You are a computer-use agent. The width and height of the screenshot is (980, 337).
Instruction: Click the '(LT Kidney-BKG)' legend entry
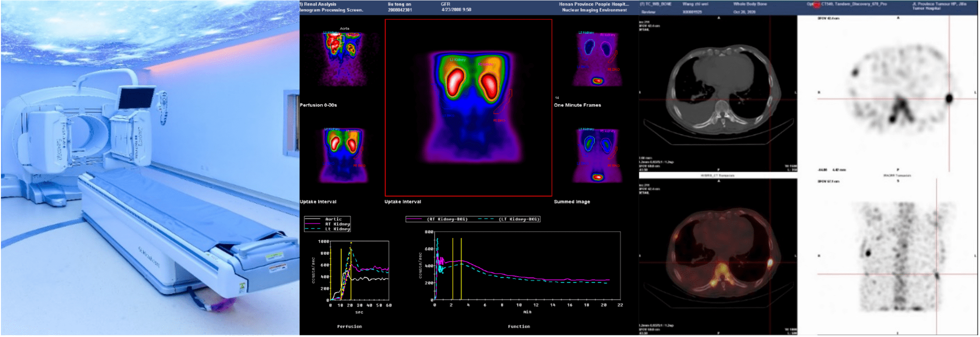coord(509,219)
